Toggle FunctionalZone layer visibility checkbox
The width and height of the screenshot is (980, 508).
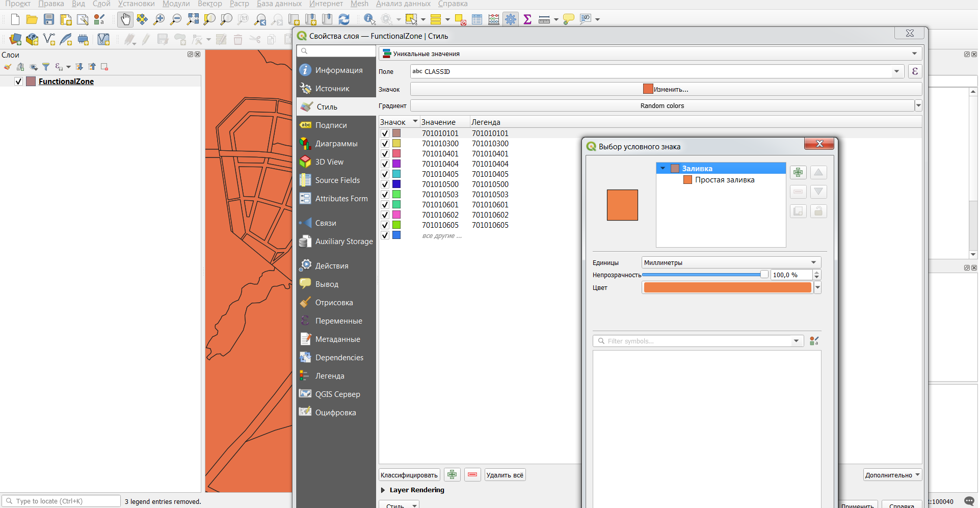(x=18, y=82)
